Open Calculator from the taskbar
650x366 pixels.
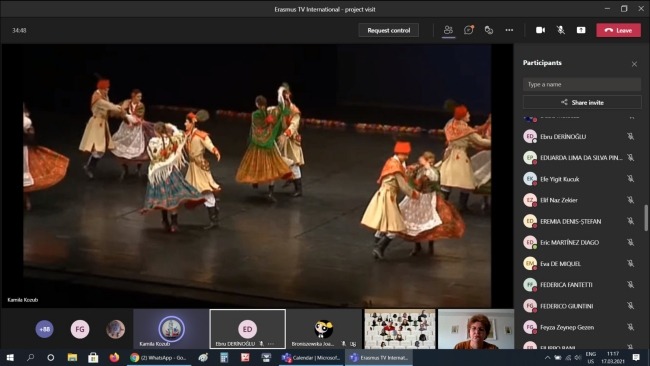point(224,357)
